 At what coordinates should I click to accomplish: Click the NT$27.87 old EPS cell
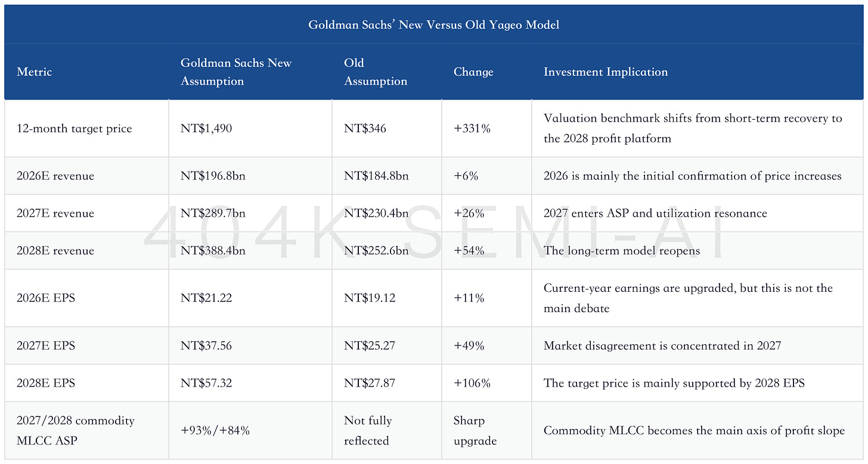(370, 383)
